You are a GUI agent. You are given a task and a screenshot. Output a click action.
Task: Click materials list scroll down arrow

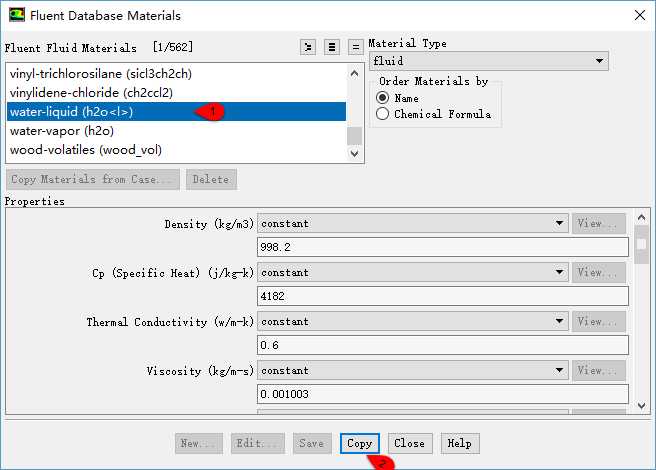click(354, 153)
